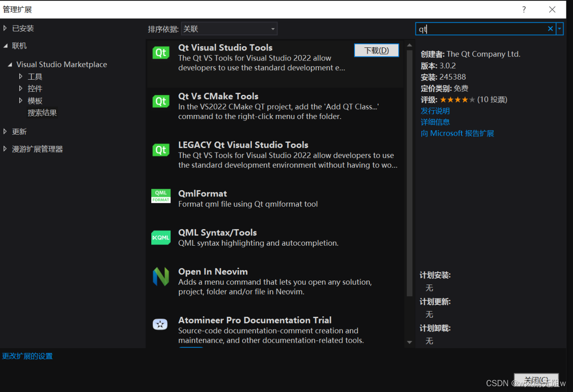The width and height of the screenshot is (573, 392).
Task: Click the 计划卸载 label
Action: point(435,328)
